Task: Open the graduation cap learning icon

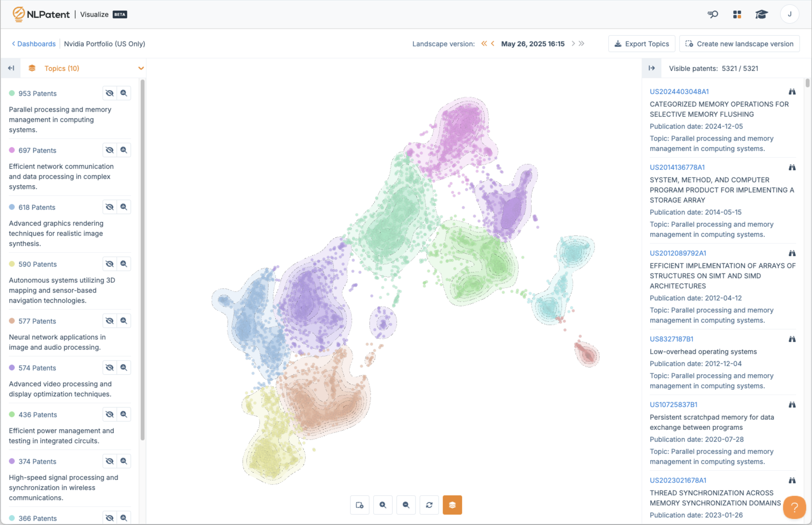Action: pyautogui.click(x=761, y=14)
